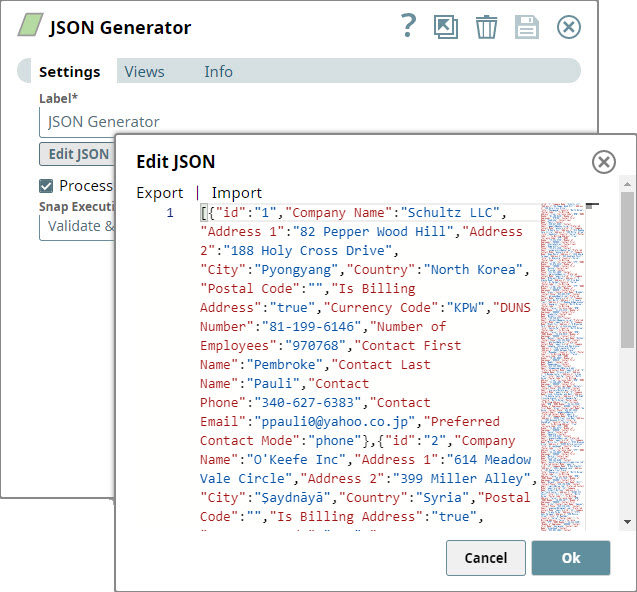Click the save disk icon
The image size is (637, 592).
[527, 27]
